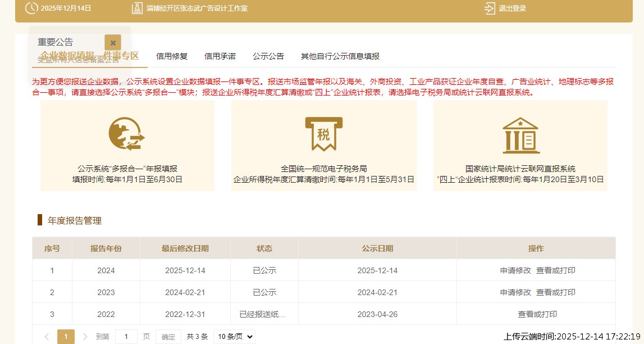Switch to the 信用修复 tab
The width and height of the screenshot is (644, 344).
pyautogui.click(x=172, y=56)
